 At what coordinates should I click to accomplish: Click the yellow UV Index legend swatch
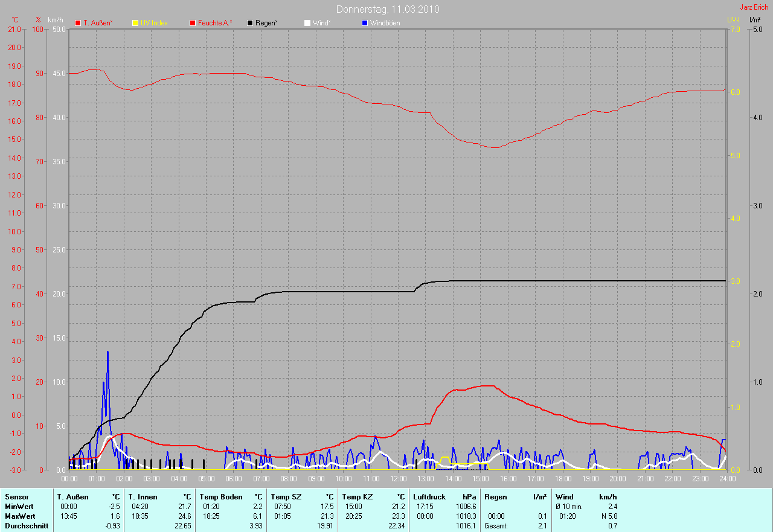[135, 23]
